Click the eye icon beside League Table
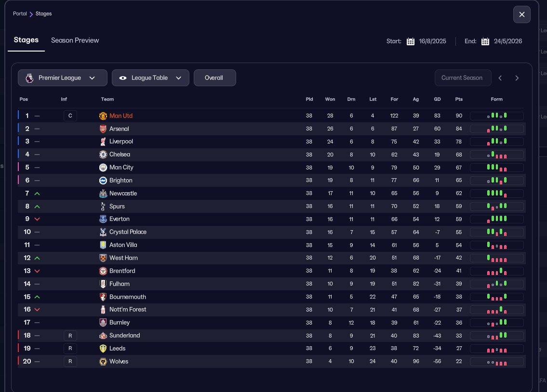The width and height of the screenshot is (547, 392). (123, 78)
